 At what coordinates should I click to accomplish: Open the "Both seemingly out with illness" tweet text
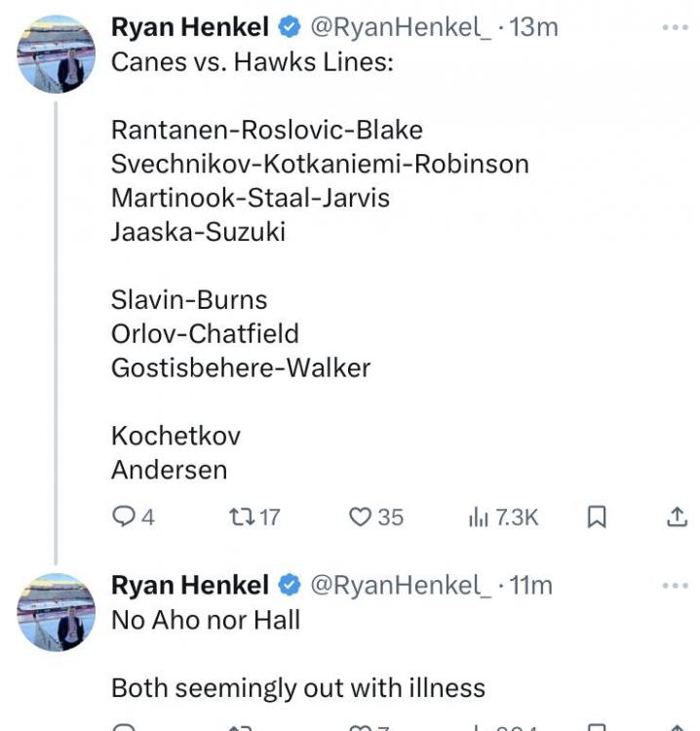(297, 688)
